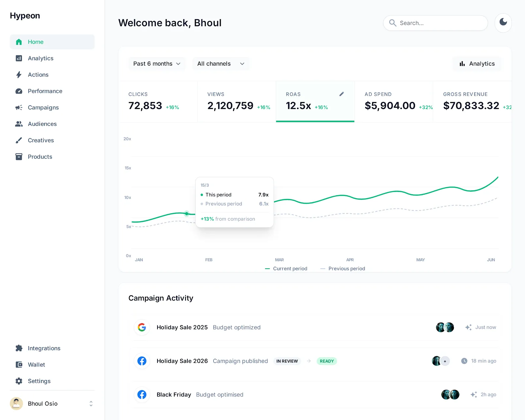This screenshot has height=420, width=525.
Task: Switch to the Home section
Action: point(35,42)
